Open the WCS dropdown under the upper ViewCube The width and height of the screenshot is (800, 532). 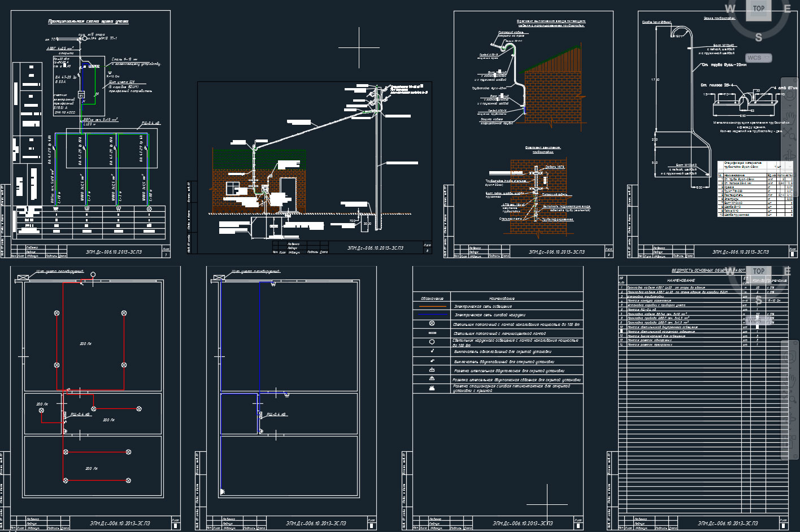[x=759, y=58]
